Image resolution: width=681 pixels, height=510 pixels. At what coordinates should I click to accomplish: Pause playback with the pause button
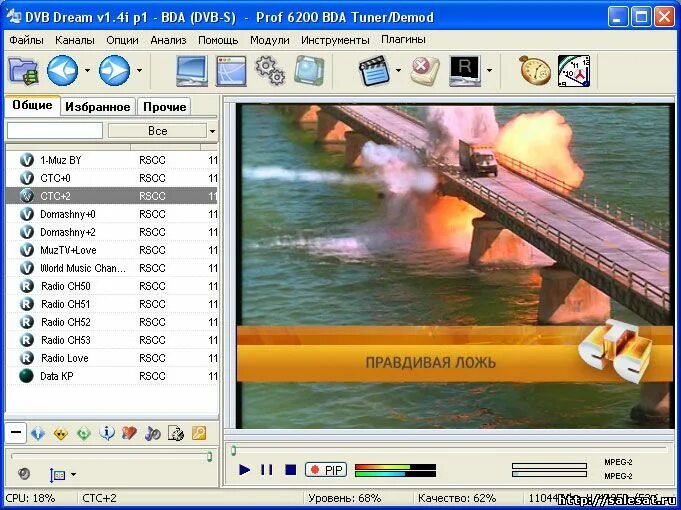click(x=267, y=470)
